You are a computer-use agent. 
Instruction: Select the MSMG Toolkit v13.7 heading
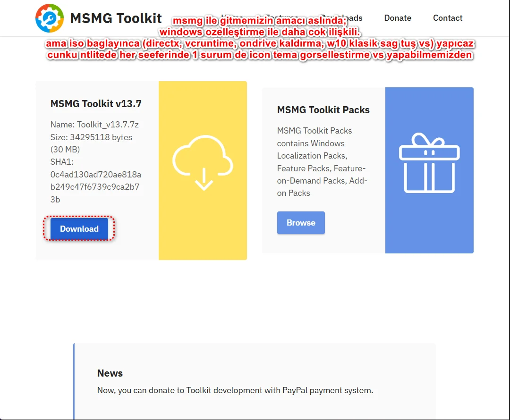pyautogui.click(x=96, y=104)
